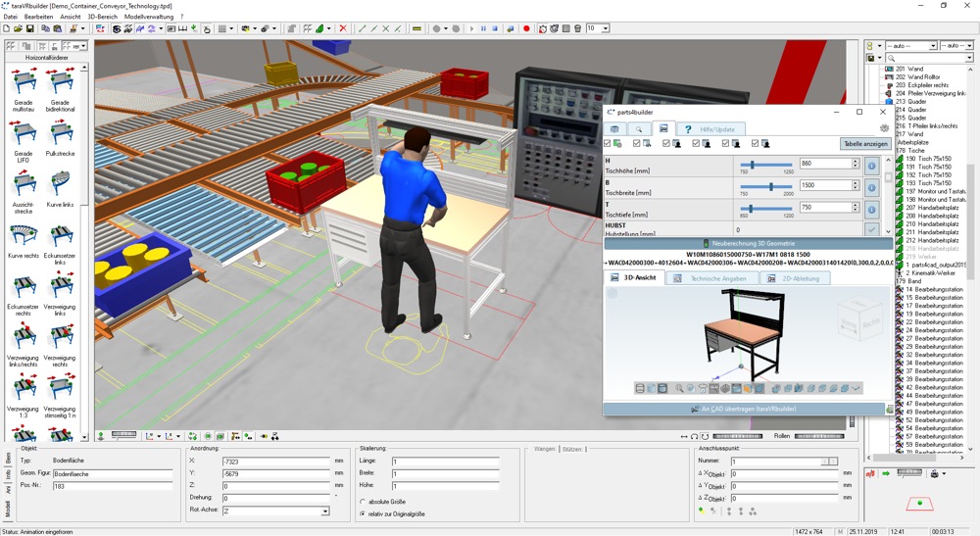Switch to the Technische Angaben tab
Image resolution: width=980 pixels, height=536 pixels.
[x=712, y=278]
